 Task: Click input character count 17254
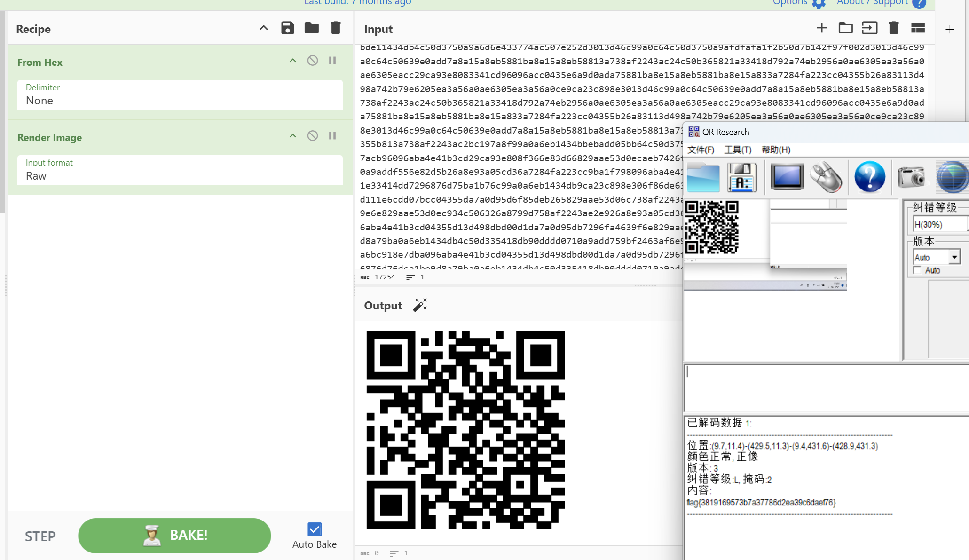(385, 277)
